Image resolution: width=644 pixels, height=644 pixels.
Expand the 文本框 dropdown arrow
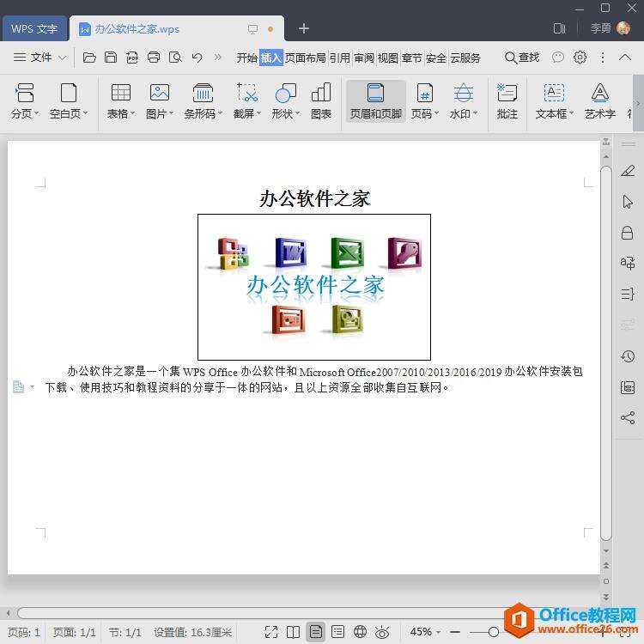[x=571, y=113]
